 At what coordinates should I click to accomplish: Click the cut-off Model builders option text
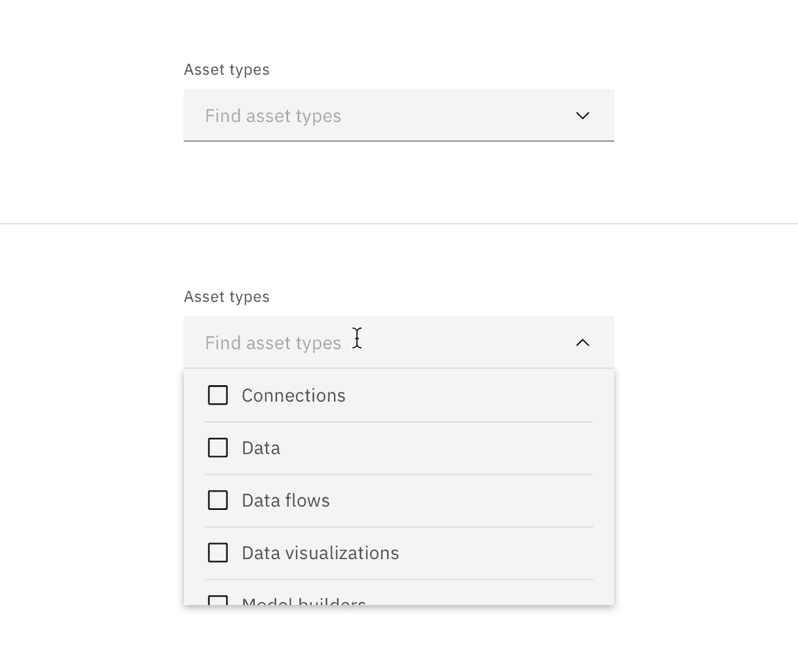(x=303, y=601)
